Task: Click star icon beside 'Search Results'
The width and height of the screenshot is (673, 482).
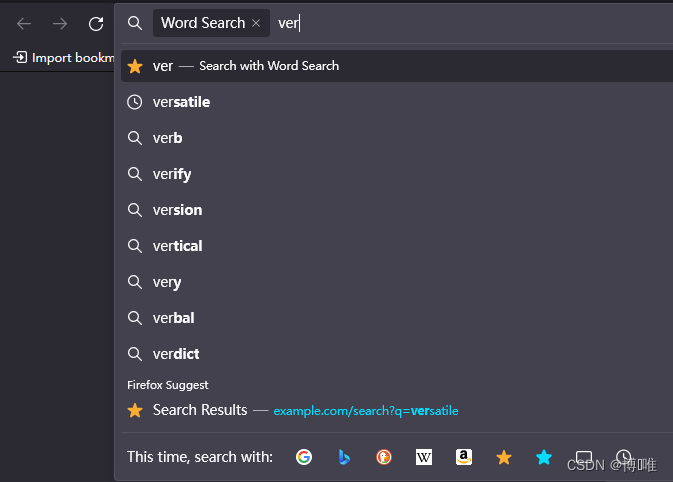Action: click(x=135, y=410)
